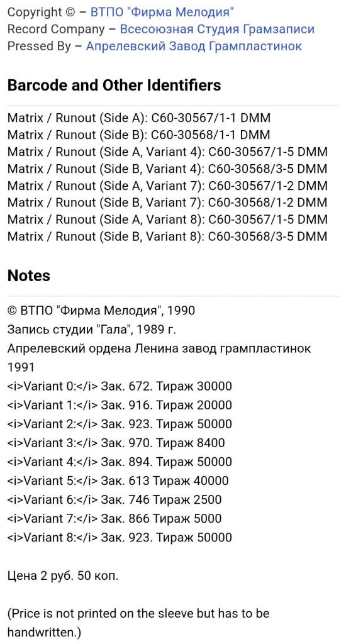Click the Side A, Variant 4 matrix entry
The height and width of the screenshot is (644, 346).
[x=168, y=152]
